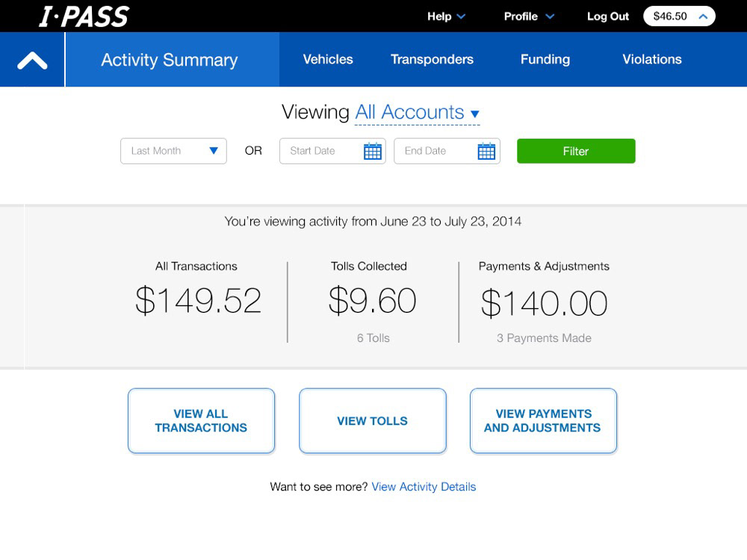This screenshot has height=560, width=747.
Task: Expand the Profile dropdown menu
Action: pos(529,16)
